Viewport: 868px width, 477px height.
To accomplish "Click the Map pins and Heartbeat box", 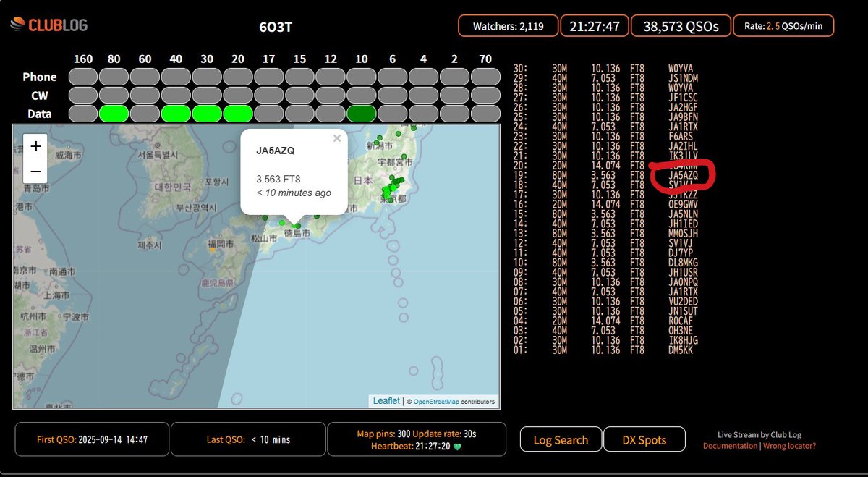I will point(417,439).
